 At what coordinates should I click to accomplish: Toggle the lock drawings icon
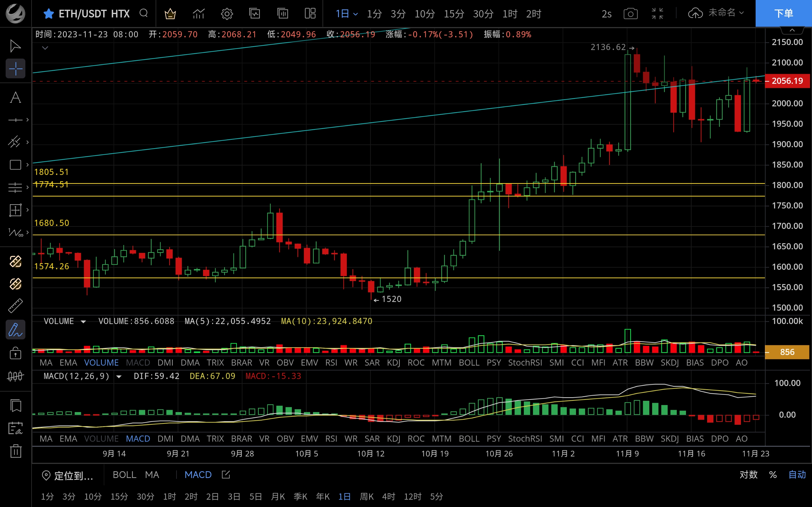tap(15, 353)
